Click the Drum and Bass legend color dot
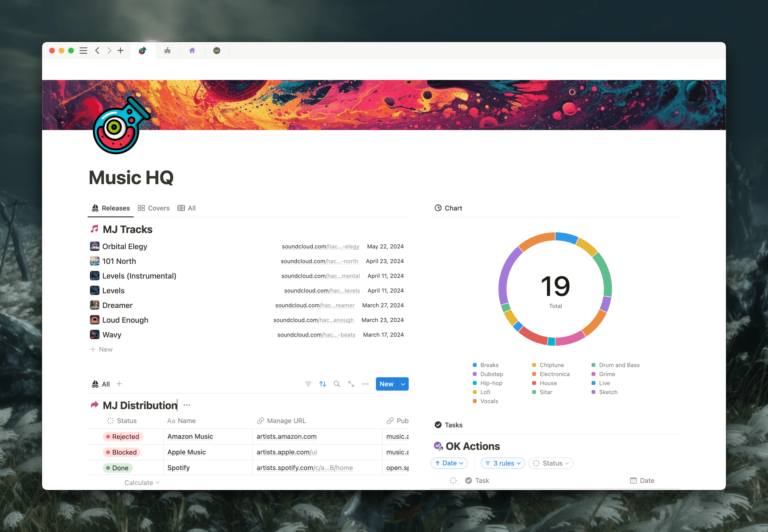The image size is (768, 532). [593, 365]
